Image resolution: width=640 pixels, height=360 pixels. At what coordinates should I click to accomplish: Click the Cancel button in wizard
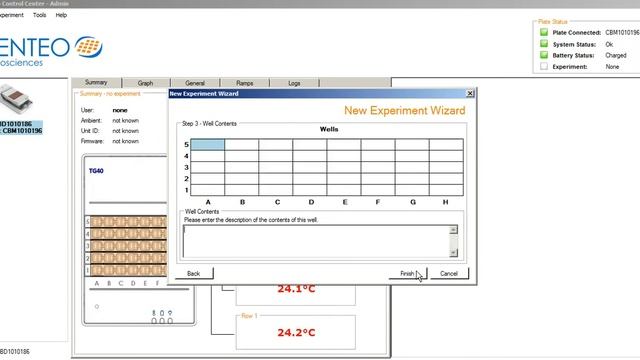pos(449,273)
